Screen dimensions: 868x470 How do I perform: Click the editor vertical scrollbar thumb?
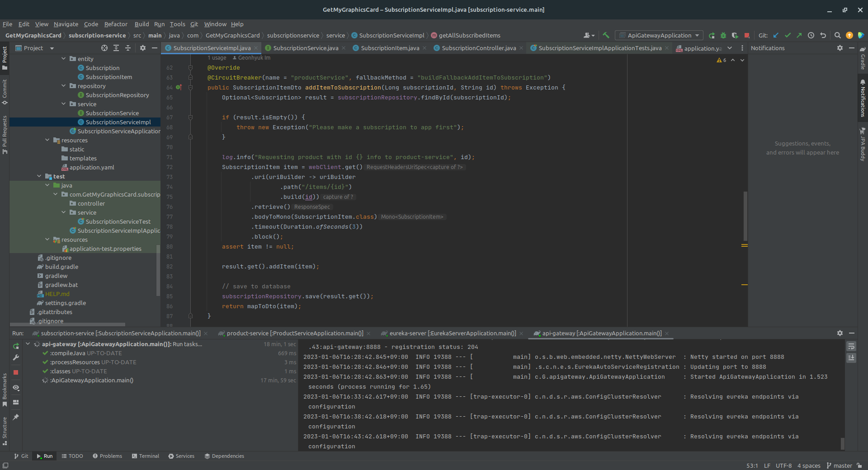745,216
